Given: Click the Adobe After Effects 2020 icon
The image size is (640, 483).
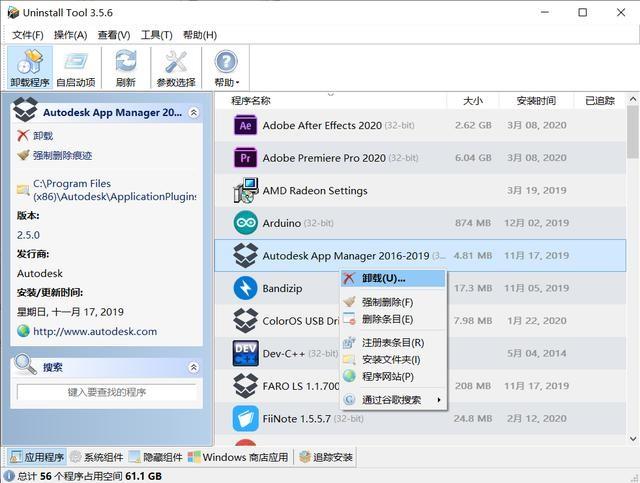Looking at the screenshot, I should click(245, 125).
